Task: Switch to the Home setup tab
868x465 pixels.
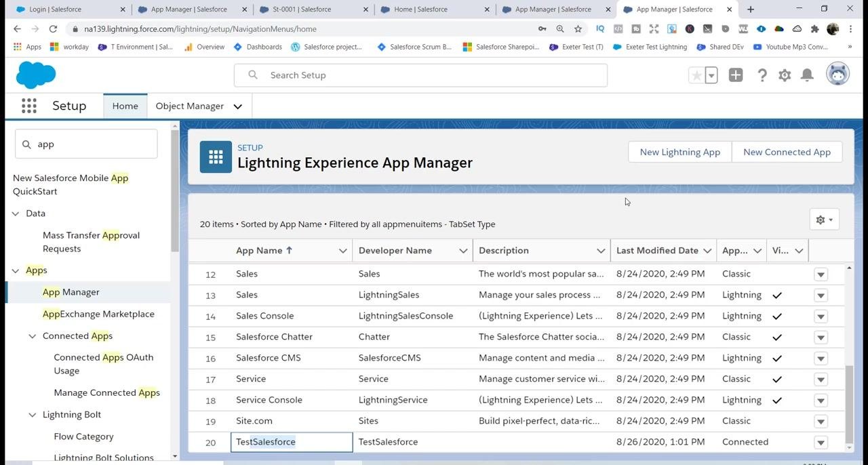Action: pos(125,106)
